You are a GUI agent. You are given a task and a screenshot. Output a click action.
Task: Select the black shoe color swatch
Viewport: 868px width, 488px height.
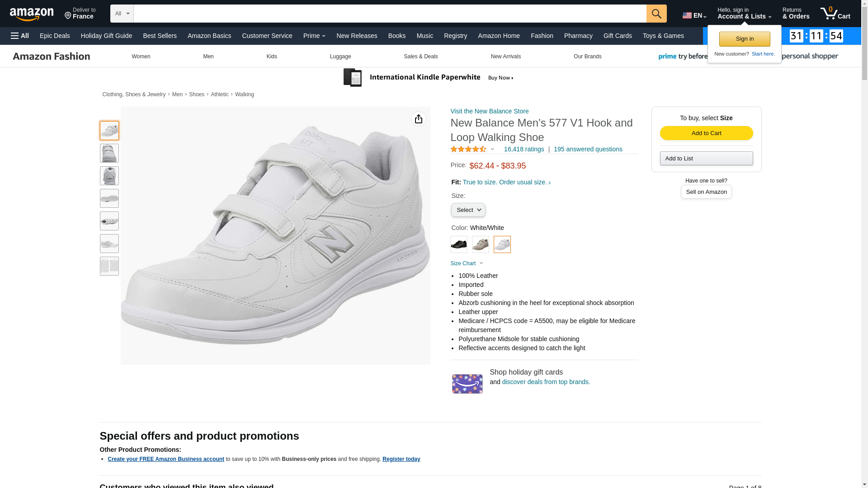458,244
